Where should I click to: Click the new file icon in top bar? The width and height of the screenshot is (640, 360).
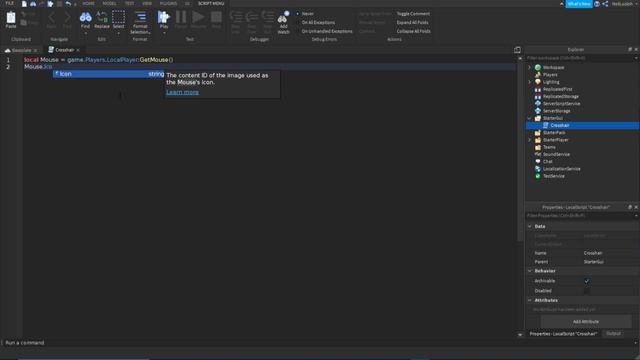[x=24, y=4]
